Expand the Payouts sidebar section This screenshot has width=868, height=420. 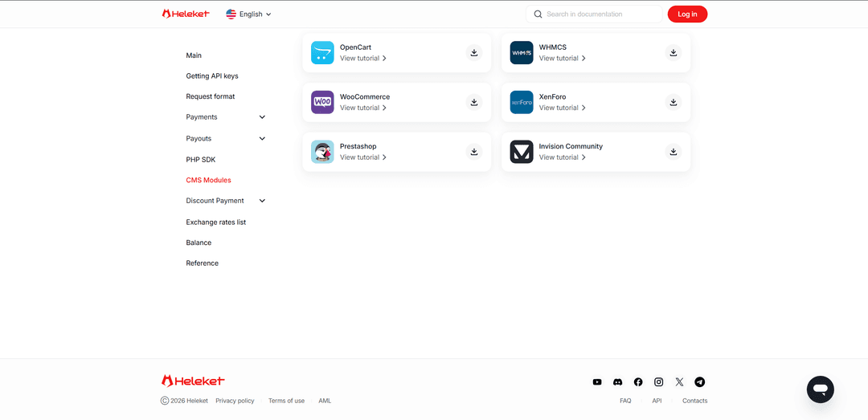pyautogui.click(x=262, y=139)
